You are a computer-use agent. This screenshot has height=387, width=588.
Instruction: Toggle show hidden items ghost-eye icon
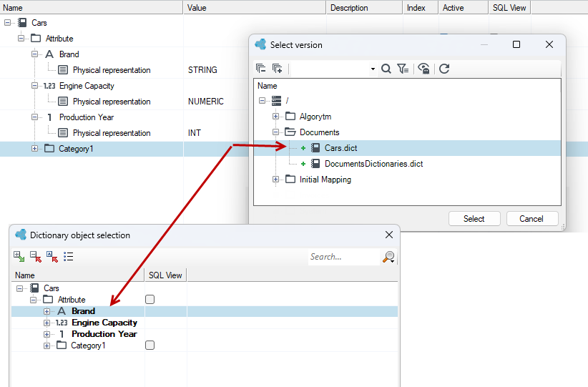click(423, 69)
